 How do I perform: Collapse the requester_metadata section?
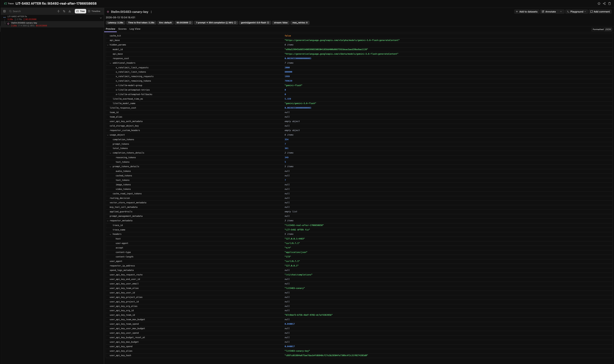(x=108, y=221)
